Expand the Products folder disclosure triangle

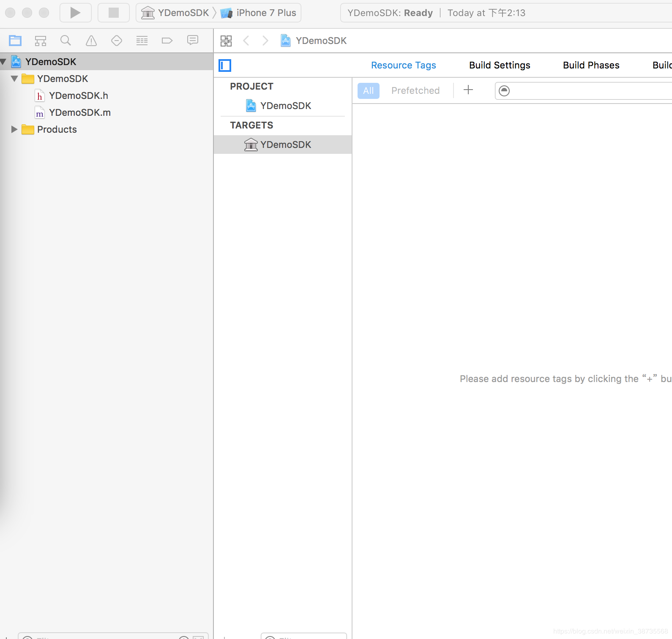pos(14,129)
